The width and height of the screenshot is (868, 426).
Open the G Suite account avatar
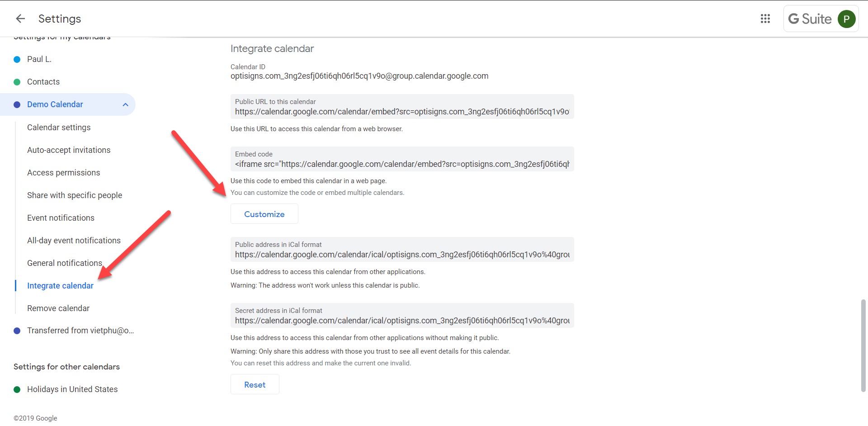(x=846, y=19)
